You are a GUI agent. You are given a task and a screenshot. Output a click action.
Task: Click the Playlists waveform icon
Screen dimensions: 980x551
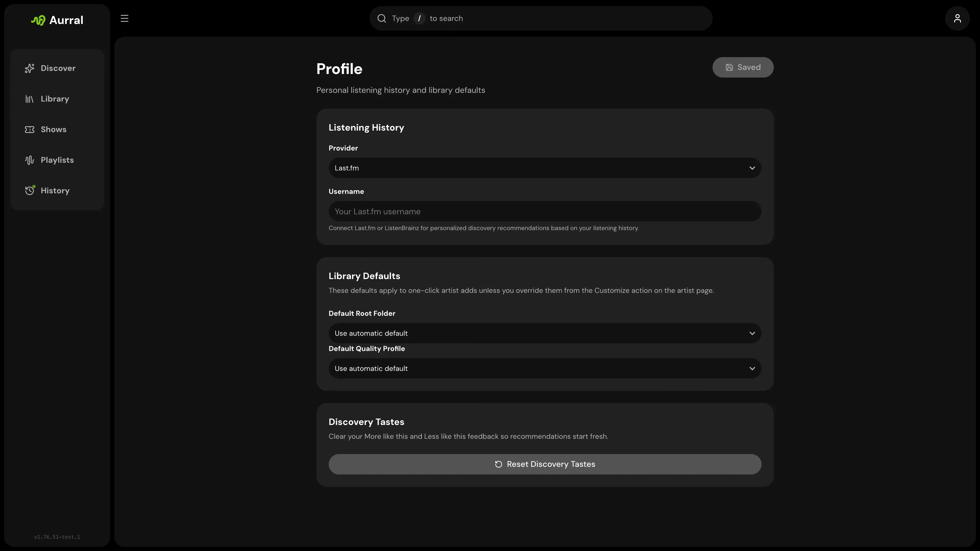tap(30, 160)
